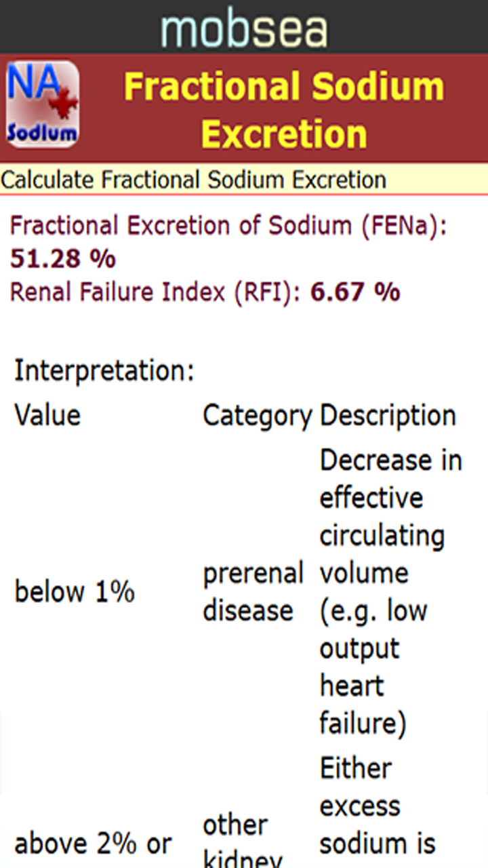Select the Category column header

(x=258, y=414)
